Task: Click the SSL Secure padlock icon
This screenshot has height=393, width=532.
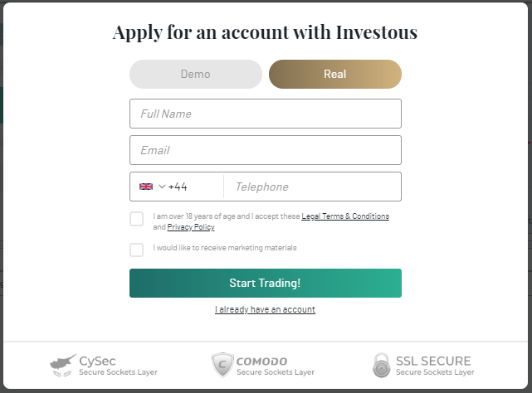Action: (x=382, y=365)
